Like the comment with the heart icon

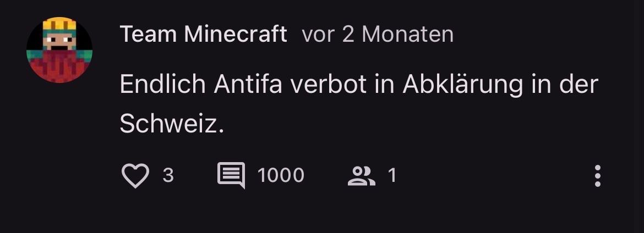point(135,175)
